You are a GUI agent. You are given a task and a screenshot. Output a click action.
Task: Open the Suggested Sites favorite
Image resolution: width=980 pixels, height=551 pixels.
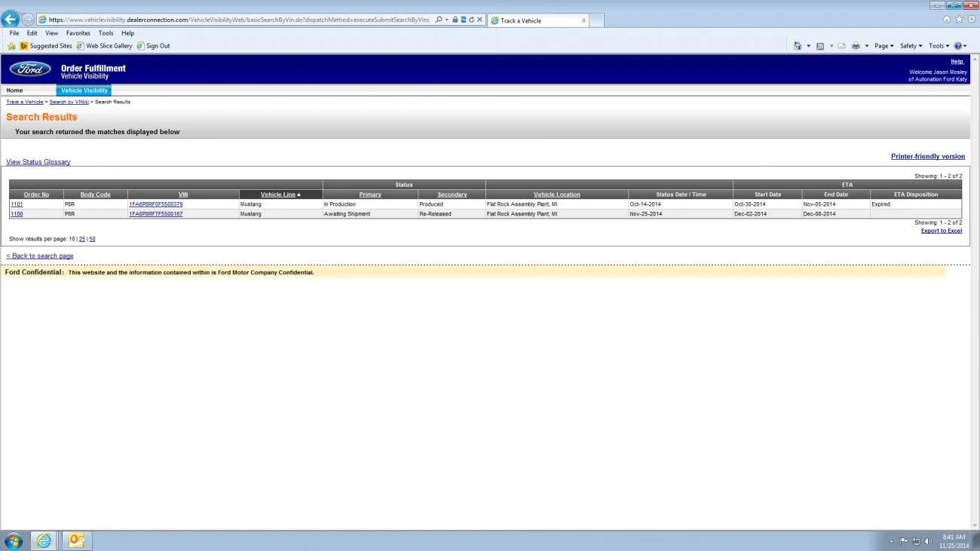[46, 46]
